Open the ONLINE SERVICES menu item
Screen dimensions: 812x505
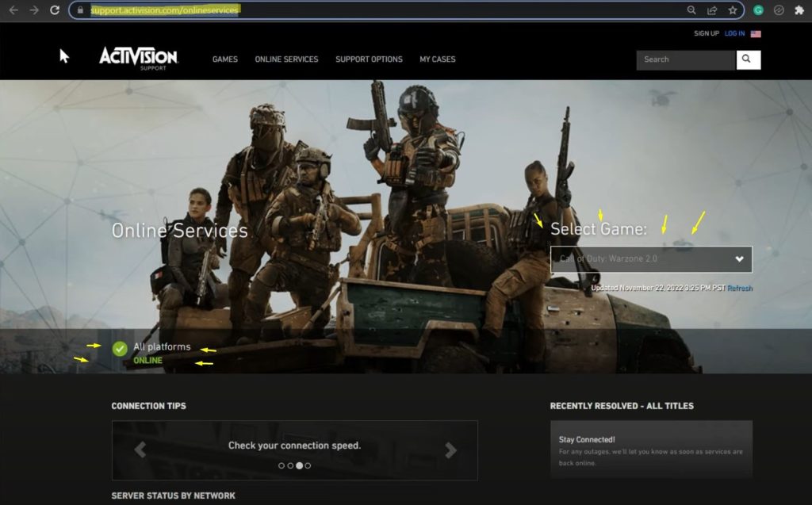click(x=286, y=59)
